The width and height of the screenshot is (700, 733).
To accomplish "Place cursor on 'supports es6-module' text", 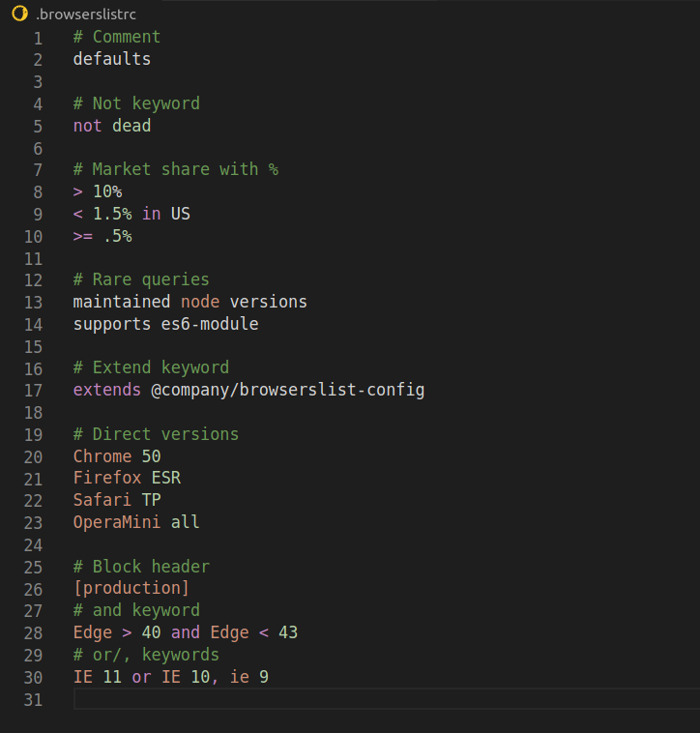I will coord(166,324).
